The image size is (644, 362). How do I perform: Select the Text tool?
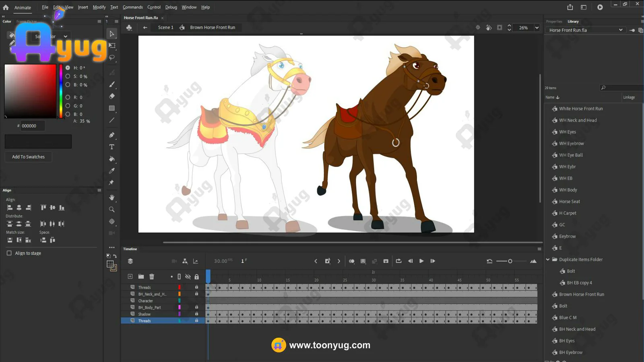(x=112, y=147)
